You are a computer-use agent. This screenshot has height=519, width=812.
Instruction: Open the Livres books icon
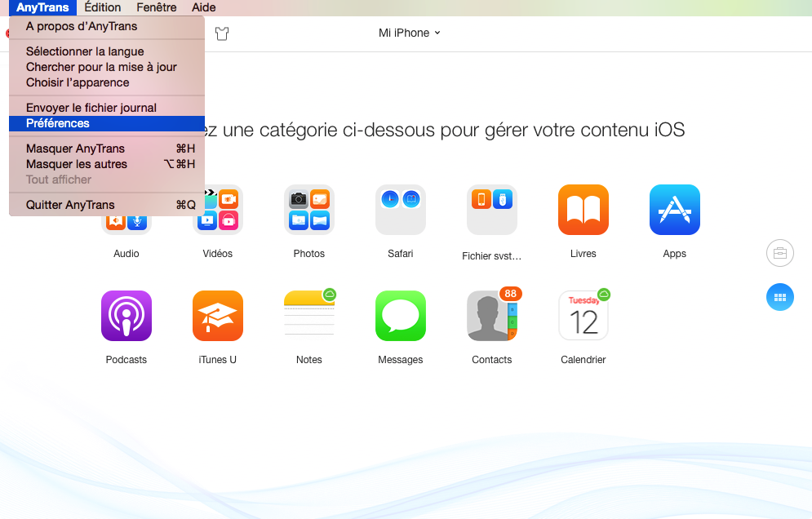(x=583, y=210)
